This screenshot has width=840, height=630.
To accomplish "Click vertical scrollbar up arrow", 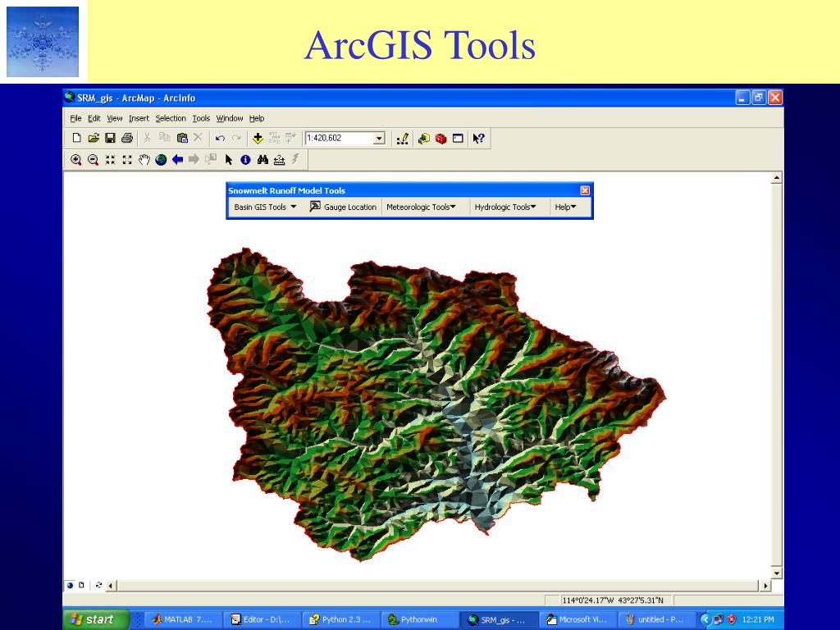I will (x=776, y=178).
